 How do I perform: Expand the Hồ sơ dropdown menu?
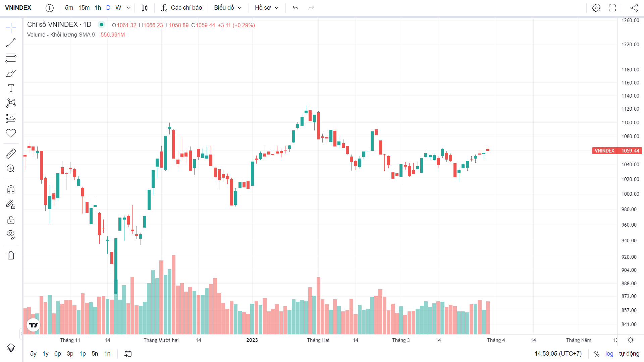point(267,8)
